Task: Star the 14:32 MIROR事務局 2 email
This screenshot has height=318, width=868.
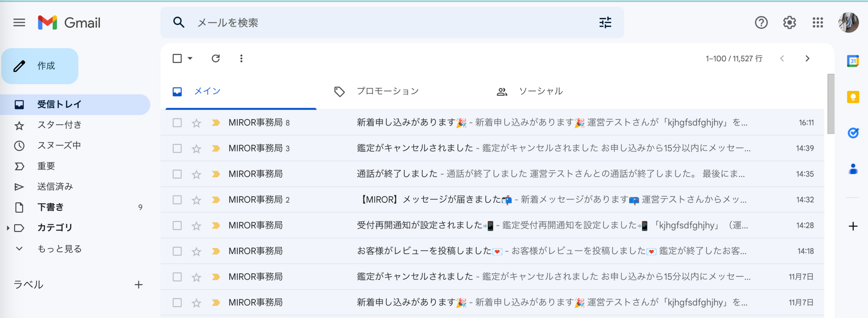Action: tap(197, 200)
